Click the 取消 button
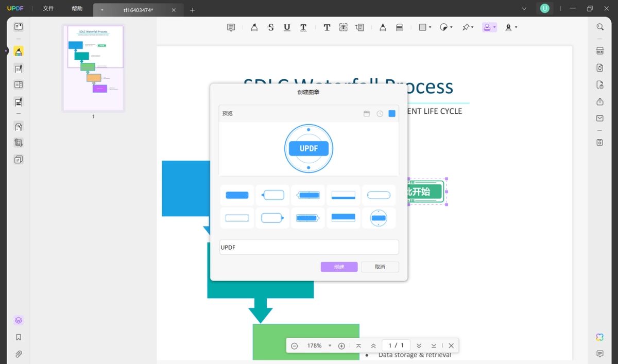The height and width of the screenshot is (364, 618). click(x=380, y=267)
